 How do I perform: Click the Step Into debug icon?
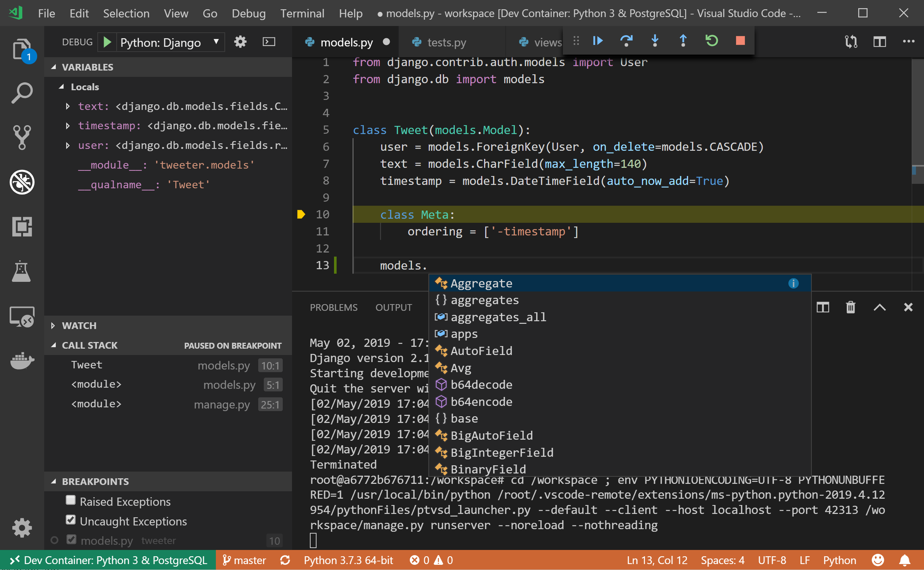[654, 42]
